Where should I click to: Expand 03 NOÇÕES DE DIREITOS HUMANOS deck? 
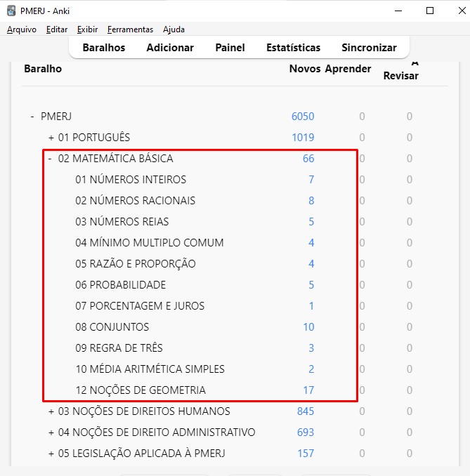point(51,411)
